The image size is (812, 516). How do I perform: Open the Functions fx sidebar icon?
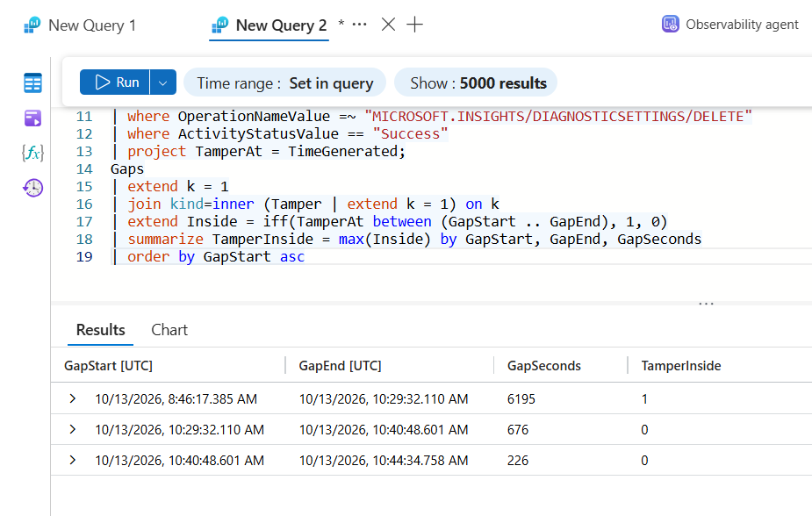click(32, 153)
